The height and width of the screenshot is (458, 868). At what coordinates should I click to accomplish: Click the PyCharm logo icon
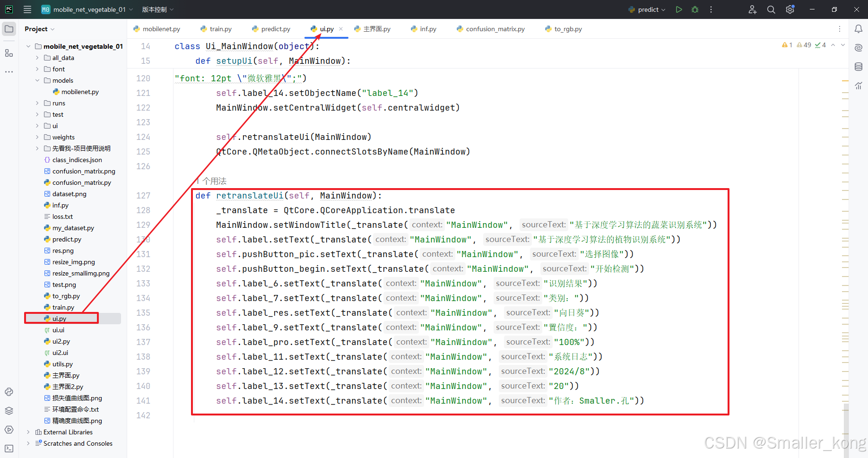point(9,9)
